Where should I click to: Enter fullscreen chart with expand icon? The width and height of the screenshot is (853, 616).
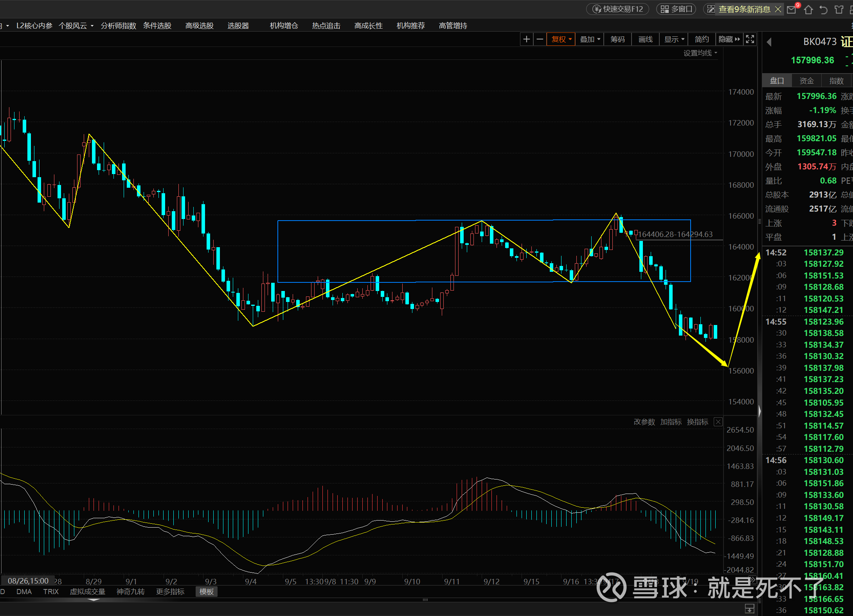coord(750,39)
